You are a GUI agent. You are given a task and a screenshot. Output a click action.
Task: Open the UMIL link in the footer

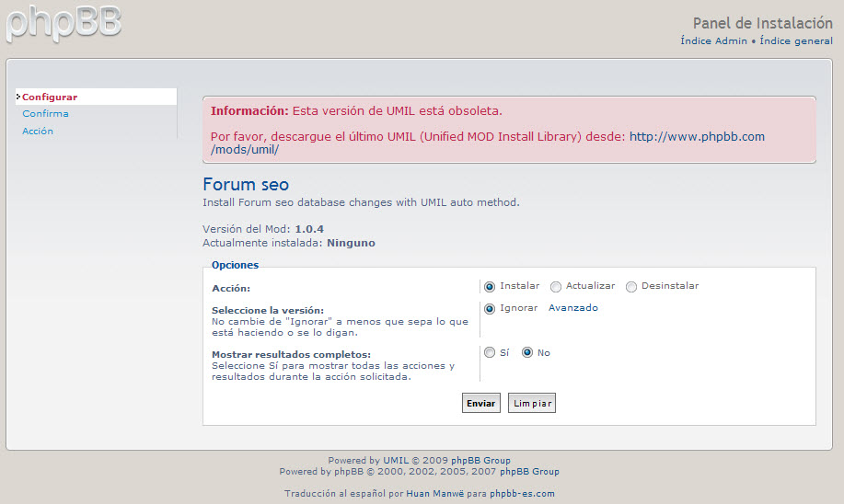pos(396,461)
